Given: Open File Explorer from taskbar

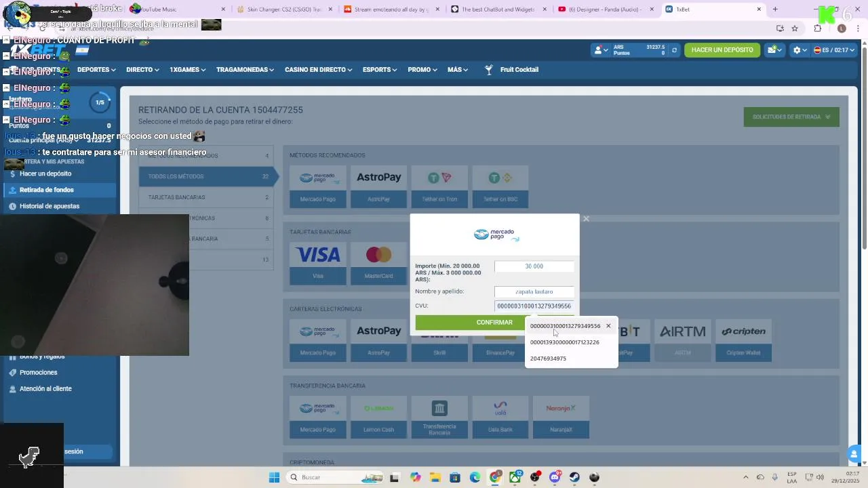Looking at the screenshot, I should tap(435, 477).
